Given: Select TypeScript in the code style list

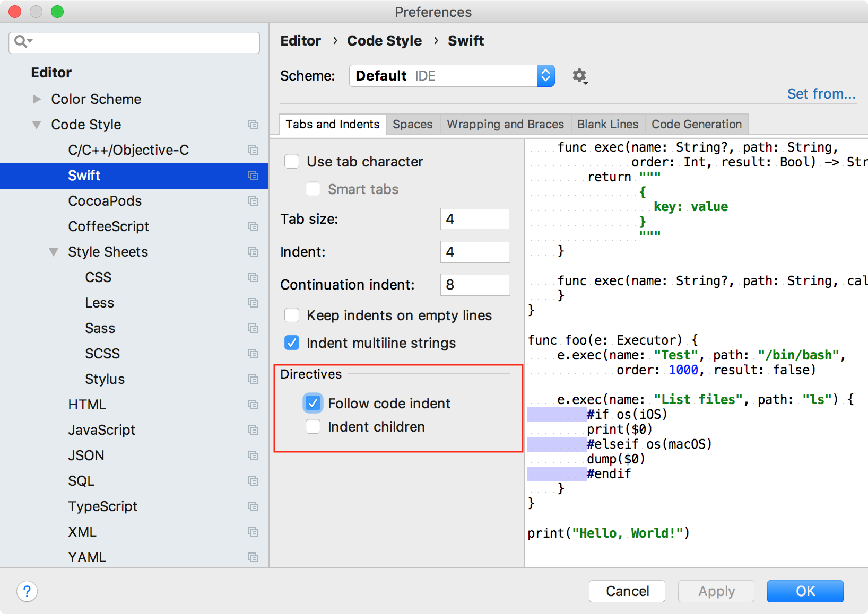Looking at the screenshot, I should tap(103, 506).
